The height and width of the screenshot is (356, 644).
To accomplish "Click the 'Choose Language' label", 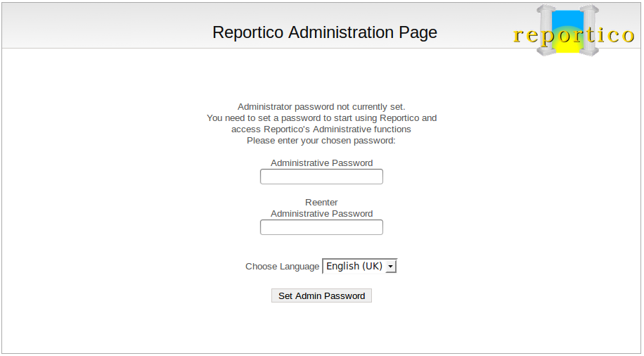I will (x=282, y=267).
